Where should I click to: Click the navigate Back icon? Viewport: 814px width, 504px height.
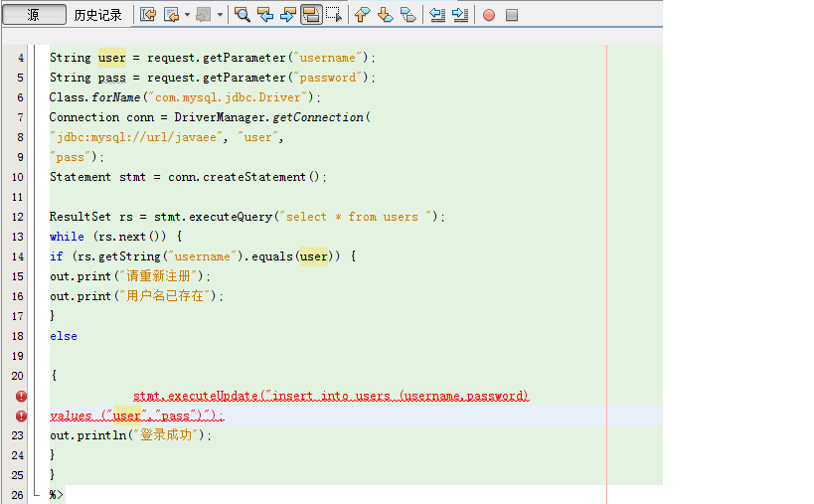[x=171, y=15]
